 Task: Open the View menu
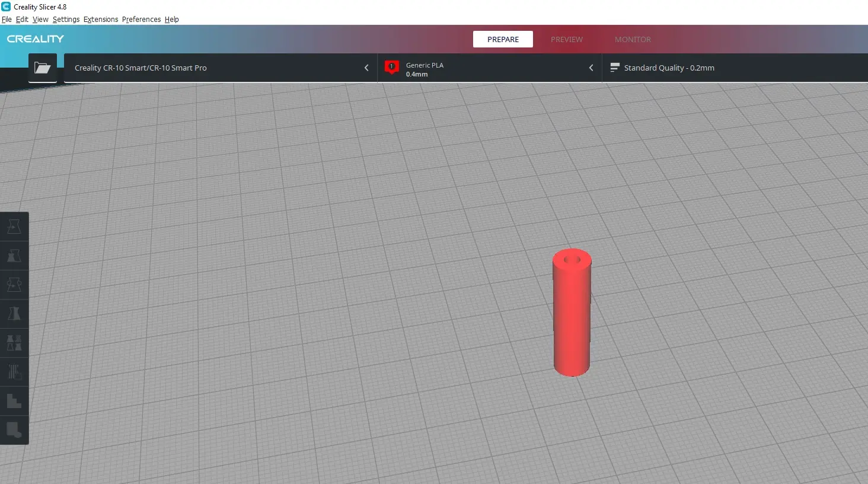tap(40, 19)
